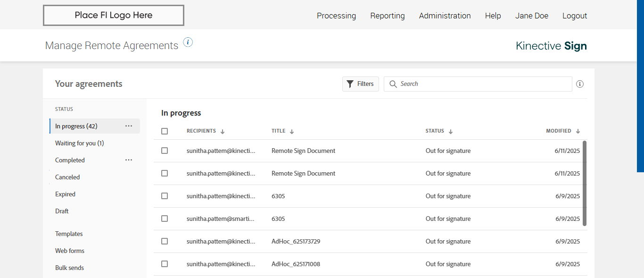
Task: Sort by Recipients column arrow
Action: (223, 132)
